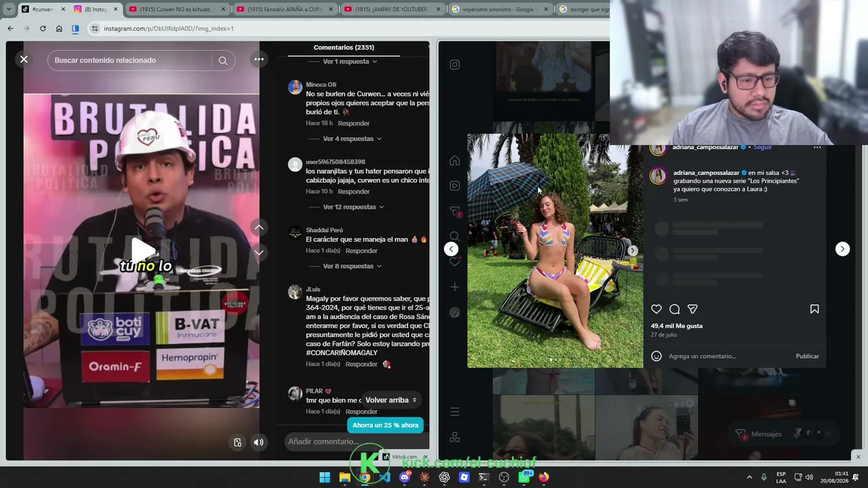
Task: Reload the Instagram page
Action: click(43, 28)
